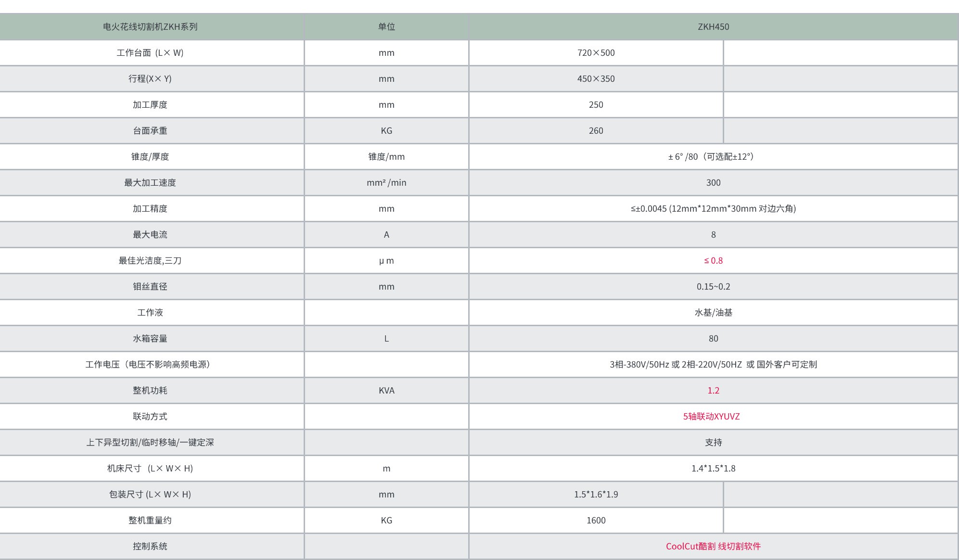Click the 单位 column header
Image resolution: width=959 pixels, height=560 pixels.
pyautogui.click(x=386, y=27)
